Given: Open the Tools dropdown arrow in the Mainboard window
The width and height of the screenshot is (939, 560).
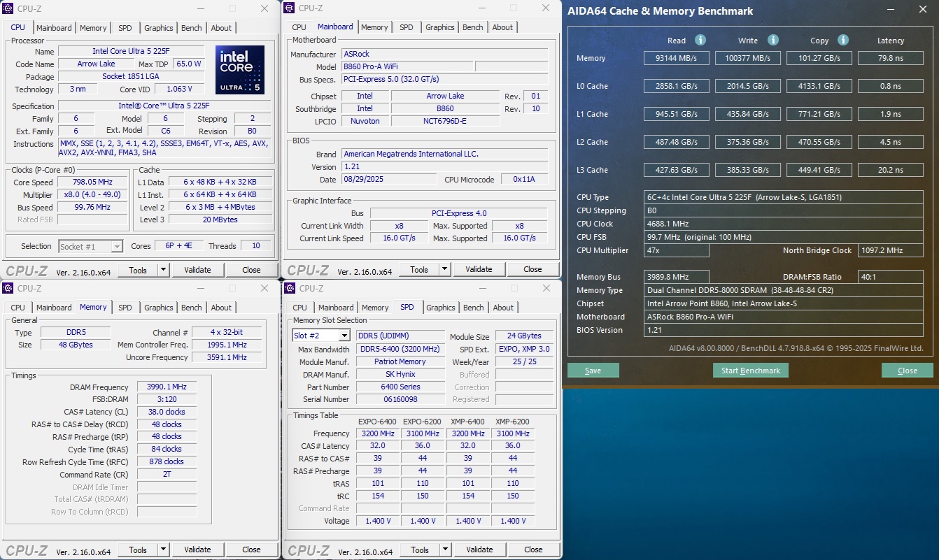Looking at the screenshot, I should coord(444,269).
